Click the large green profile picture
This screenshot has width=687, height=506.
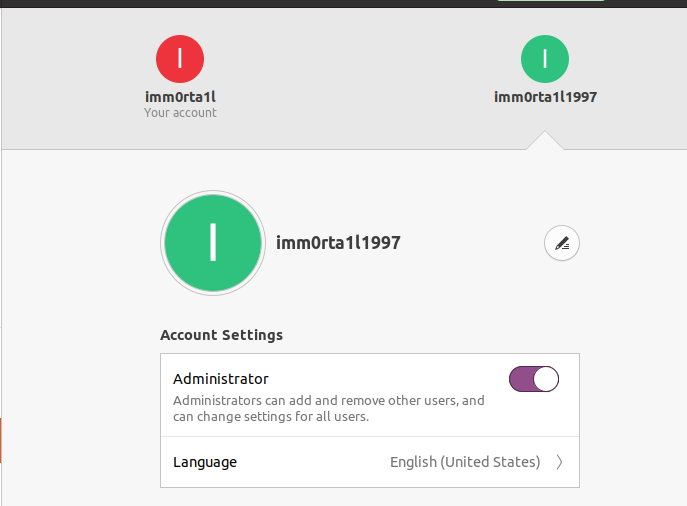(213, 243)
